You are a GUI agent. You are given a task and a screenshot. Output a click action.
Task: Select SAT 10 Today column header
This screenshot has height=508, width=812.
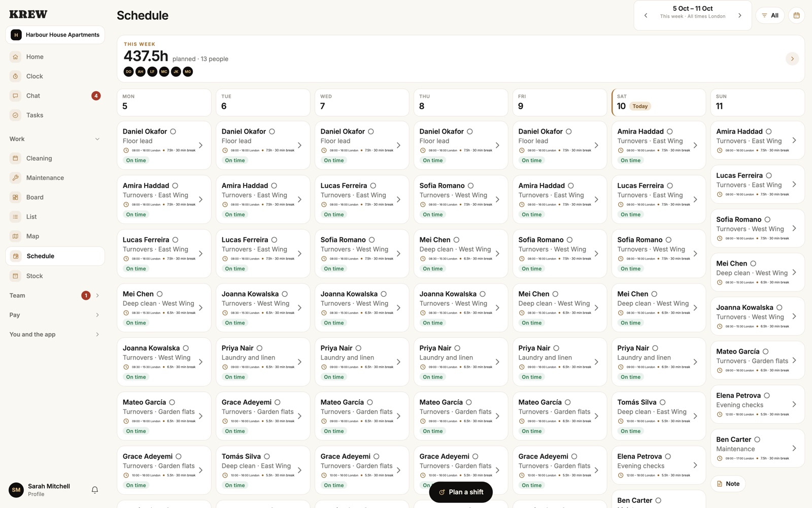pyautogui.click(x=659, y=103)
